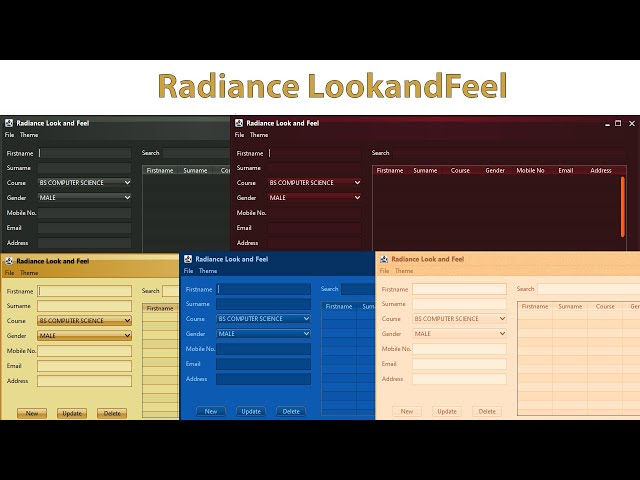640x480 pixels.
Task: Expand Gender combo box in blue window
Action: (x=263, y=333)
